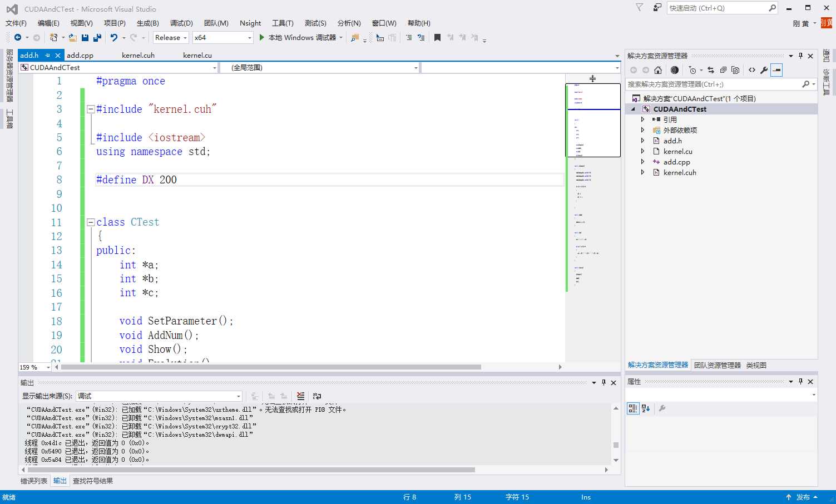Viewport: 836px width, 504px height.
Task: Click the Categorized view icon in Properties panel
Action: tap(633, 408)
